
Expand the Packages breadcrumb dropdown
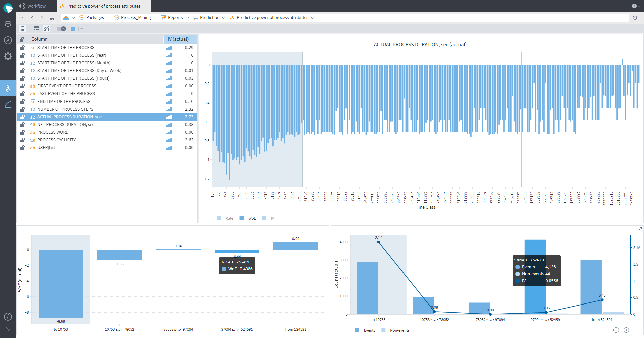(x=108, y=18)
